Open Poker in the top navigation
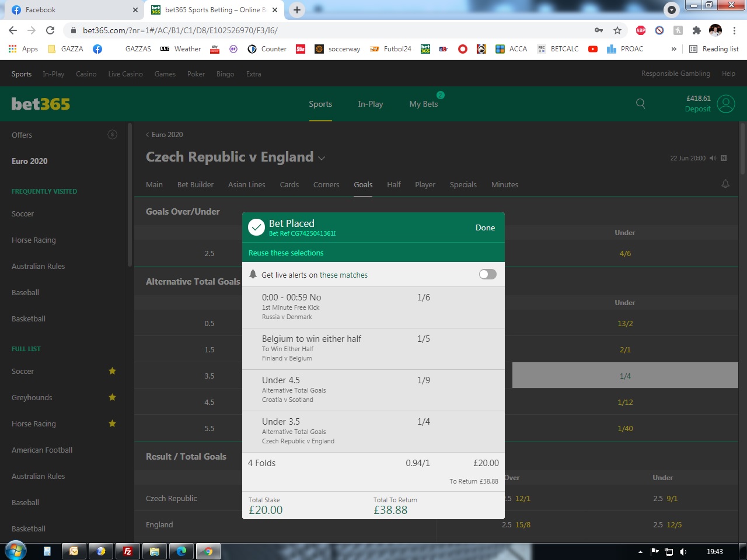 point(196,74)
